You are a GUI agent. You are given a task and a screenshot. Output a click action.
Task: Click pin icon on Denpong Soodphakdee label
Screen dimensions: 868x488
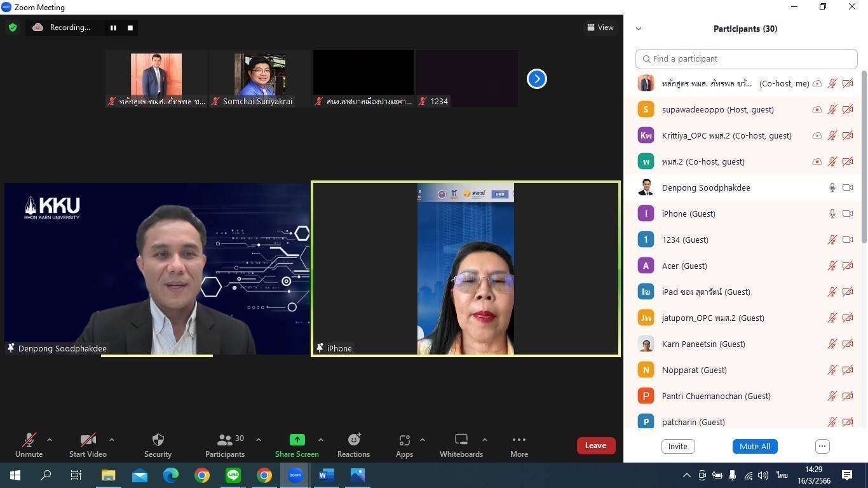point(11,348)
